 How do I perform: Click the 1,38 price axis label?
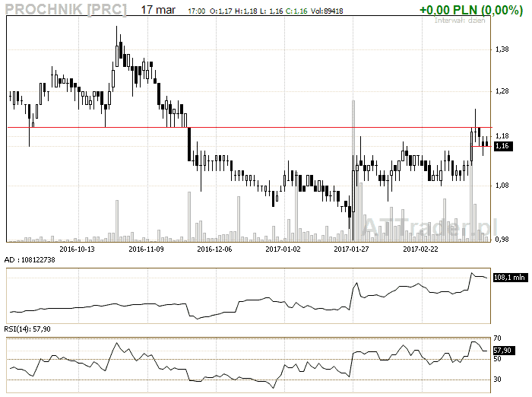click(x=501, y=49)
